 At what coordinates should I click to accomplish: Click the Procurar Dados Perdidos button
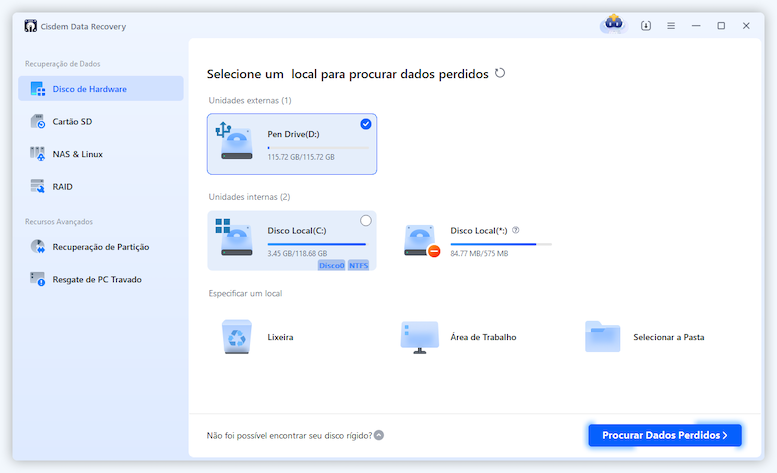[x=664, y=435]
